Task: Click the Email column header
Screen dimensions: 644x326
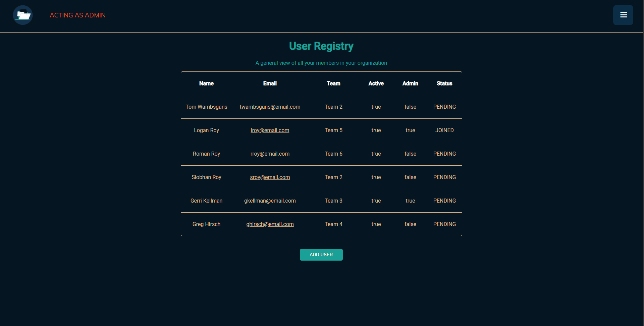Action: pos(270,84)
